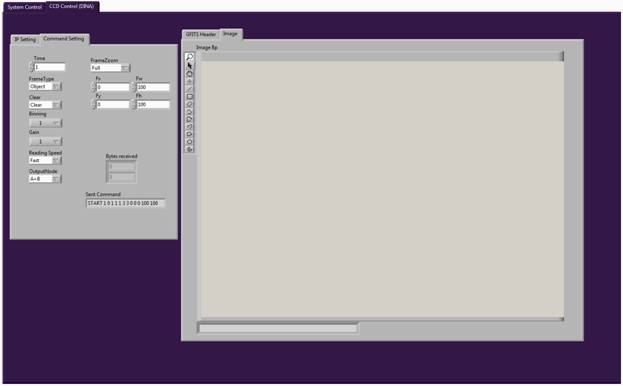Choose the oval ROI tool
Image resolution: width=623 pixels, height=386 pixels.
tap(190, 142)
